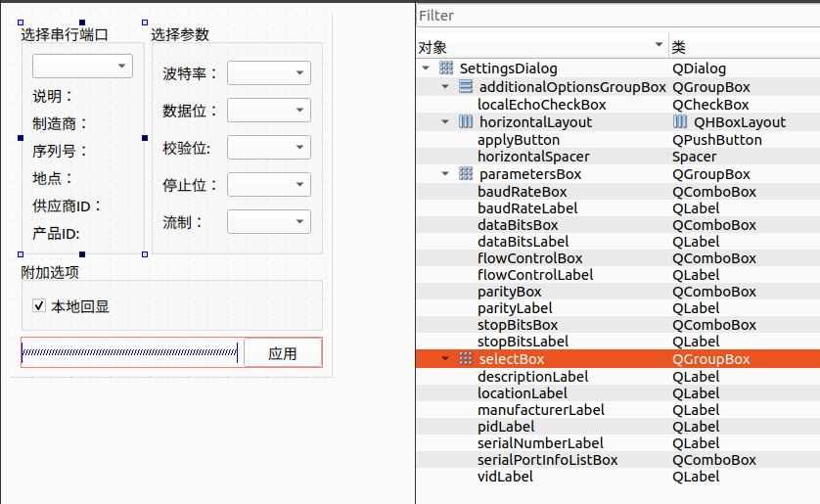Open the 流制 combo box
The image size is (820, 504).
[x=269, y=222]
